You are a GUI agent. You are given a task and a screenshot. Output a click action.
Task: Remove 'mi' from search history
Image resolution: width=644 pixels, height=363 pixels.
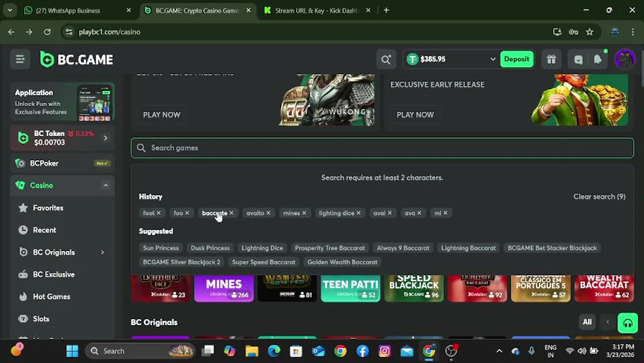click(445, 213)
